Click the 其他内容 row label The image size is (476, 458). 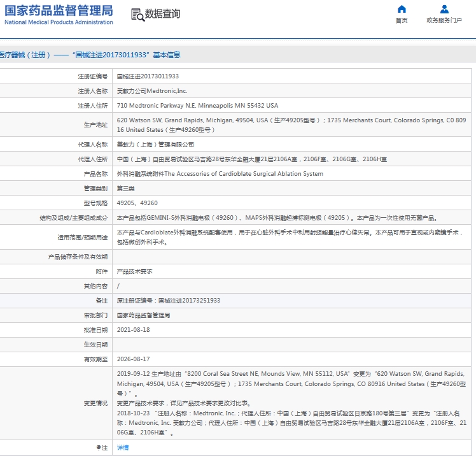[x=95, y=286]
